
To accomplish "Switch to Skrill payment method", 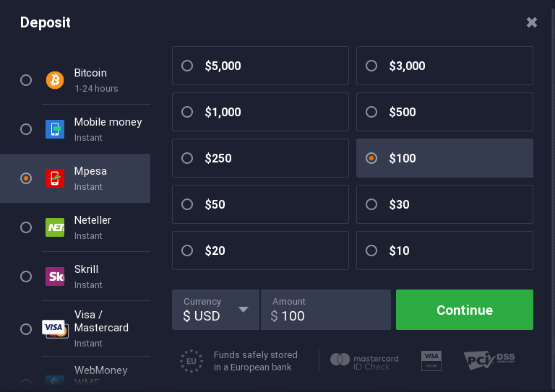I will (26, 276).
